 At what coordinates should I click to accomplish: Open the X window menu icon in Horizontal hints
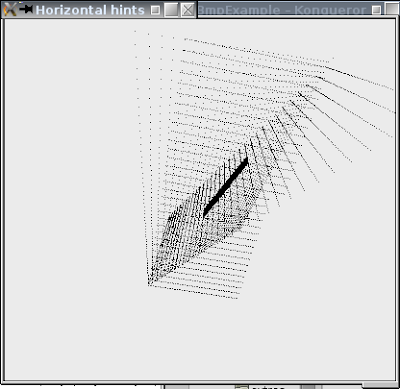pos(10,9)
